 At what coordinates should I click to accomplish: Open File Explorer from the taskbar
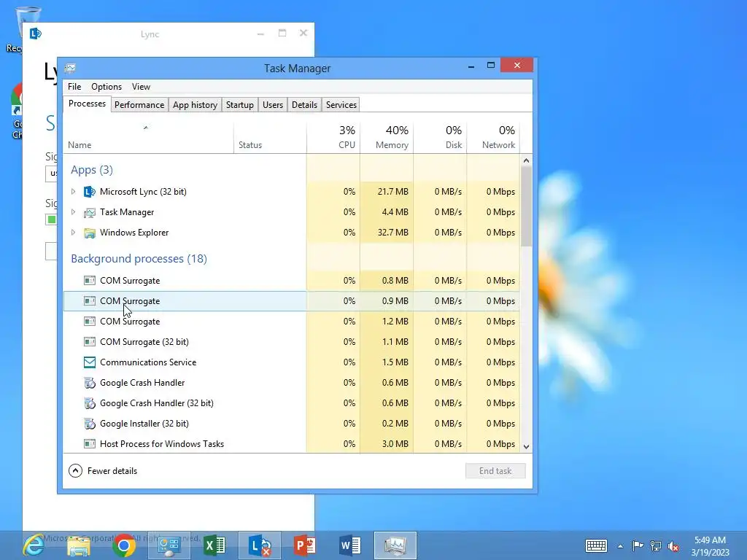pyautogui.click(x=79, y=545)
